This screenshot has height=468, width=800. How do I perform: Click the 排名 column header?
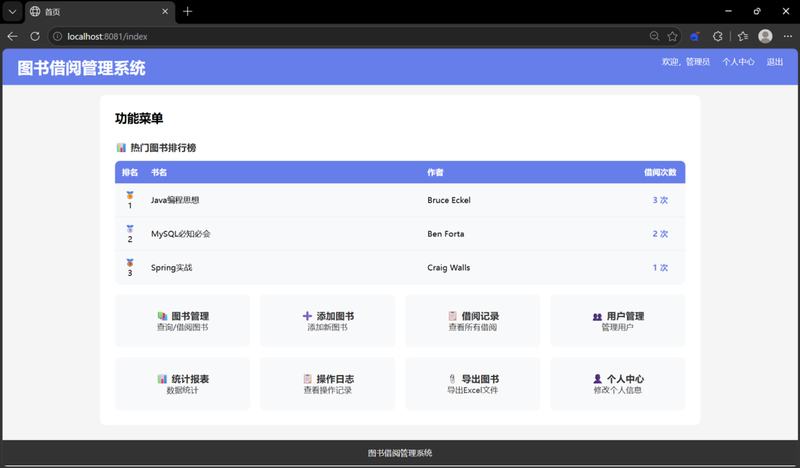(x=130, y=173)
